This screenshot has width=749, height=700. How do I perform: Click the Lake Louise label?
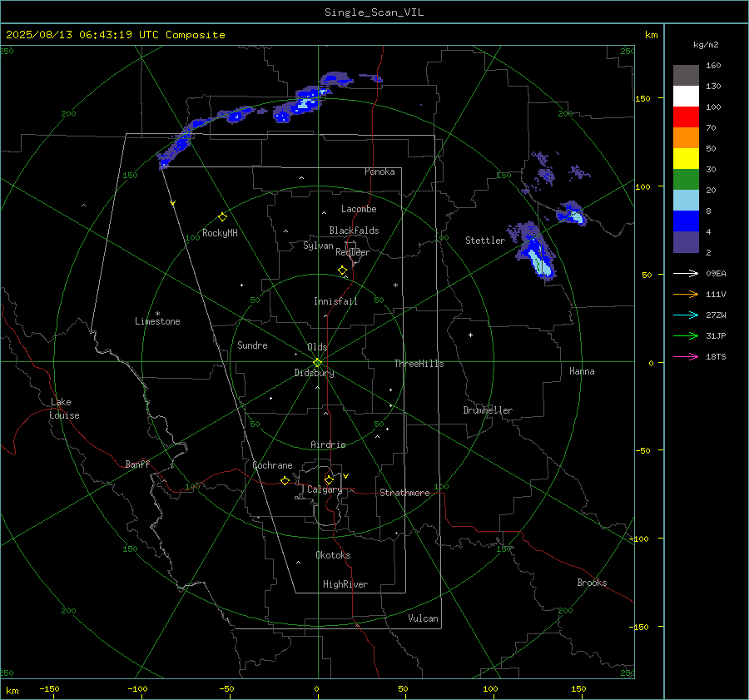(x=64, y=409)
